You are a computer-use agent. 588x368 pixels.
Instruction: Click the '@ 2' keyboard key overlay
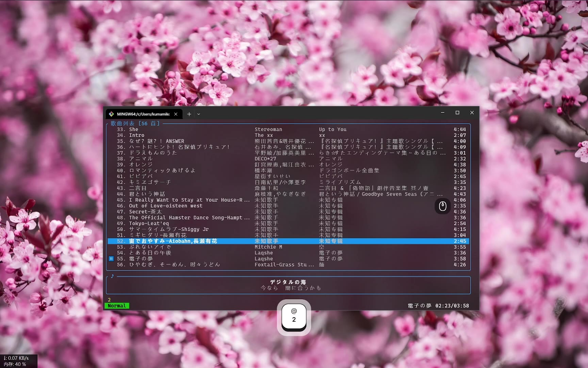(x=294, y=316)
